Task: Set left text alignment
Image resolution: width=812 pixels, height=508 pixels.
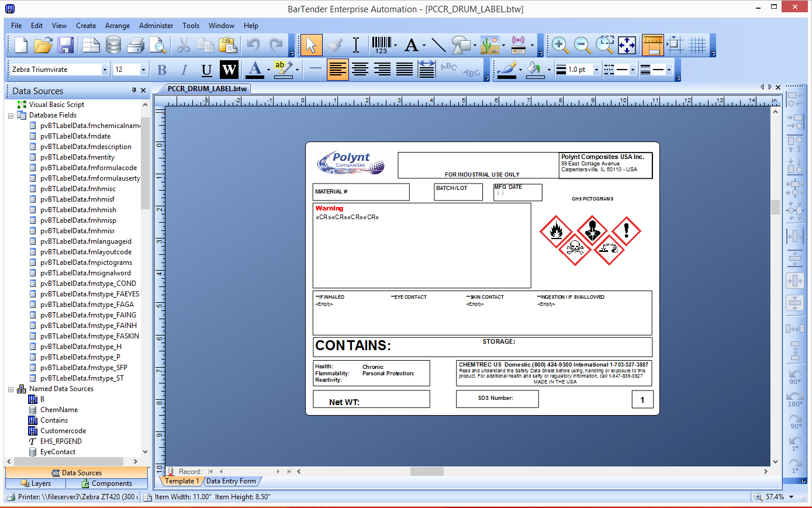Action: click(337, 70)
